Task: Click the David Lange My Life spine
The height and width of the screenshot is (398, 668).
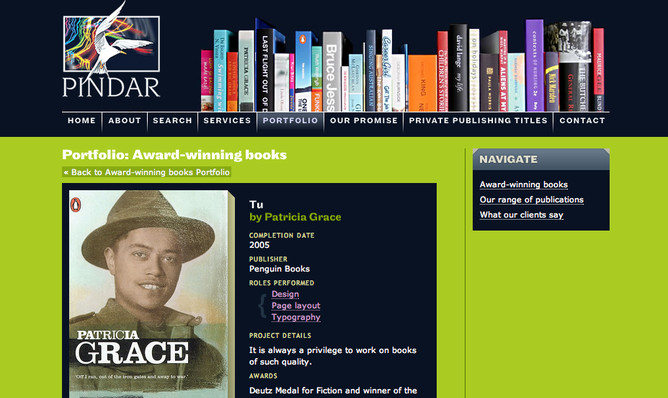Action: click(458, 68)
